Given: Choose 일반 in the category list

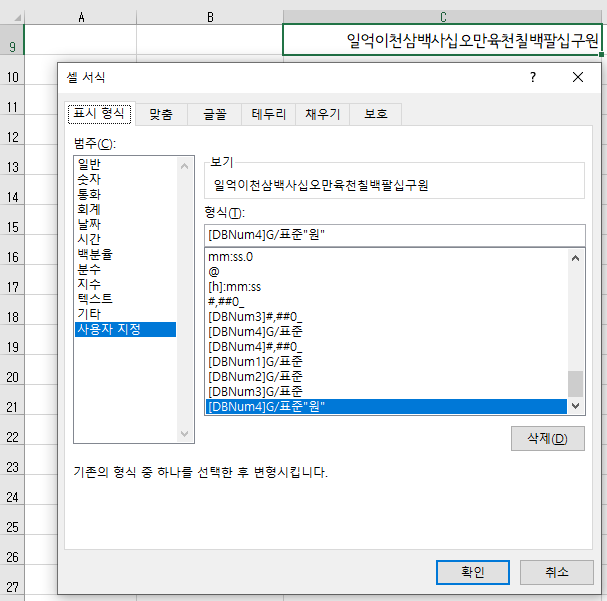Looking at the screenshot, I should [125, 164].
